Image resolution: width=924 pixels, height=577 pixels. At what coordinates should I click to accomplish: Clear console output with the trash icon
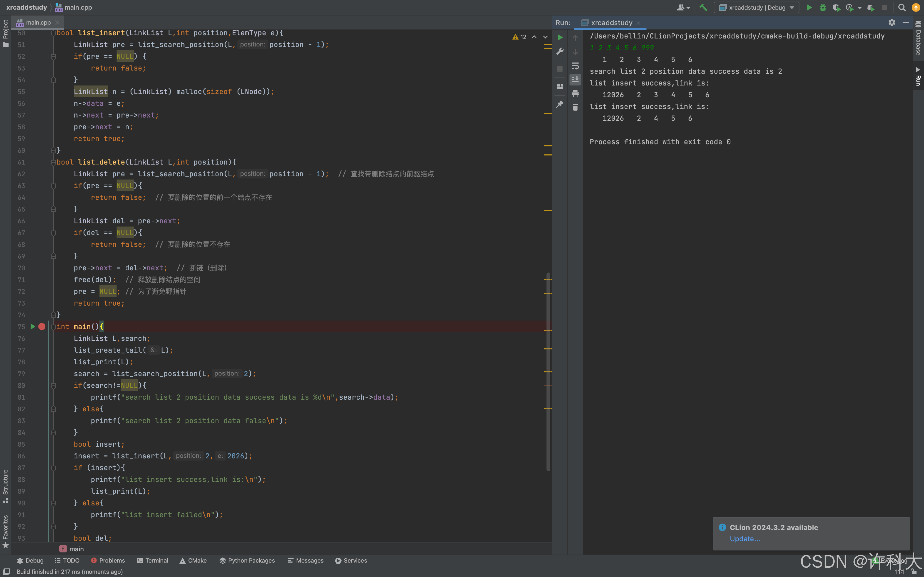coord(575,107)
